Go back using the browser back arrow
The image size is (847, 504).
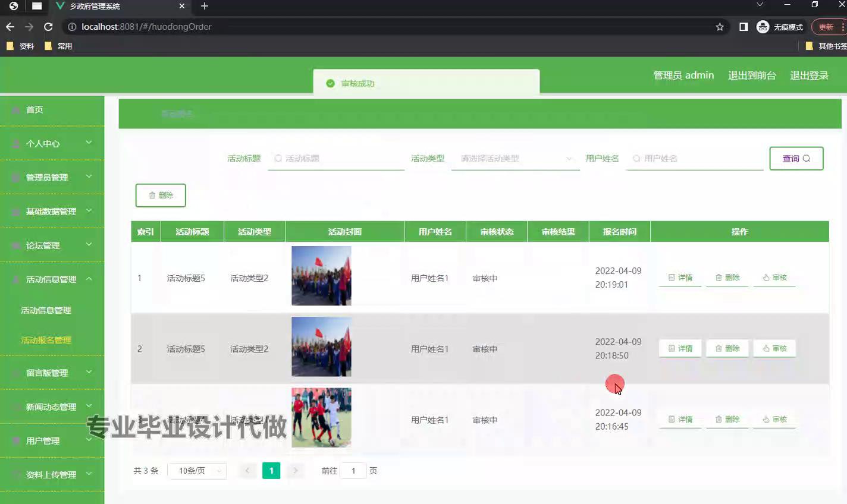[10, 27]
